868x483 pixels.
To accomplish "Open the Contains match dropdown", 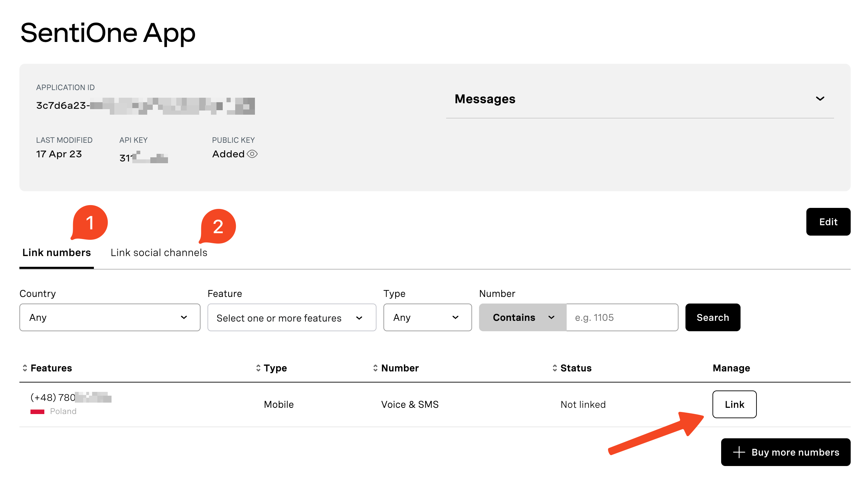I will tap(522, 317).
